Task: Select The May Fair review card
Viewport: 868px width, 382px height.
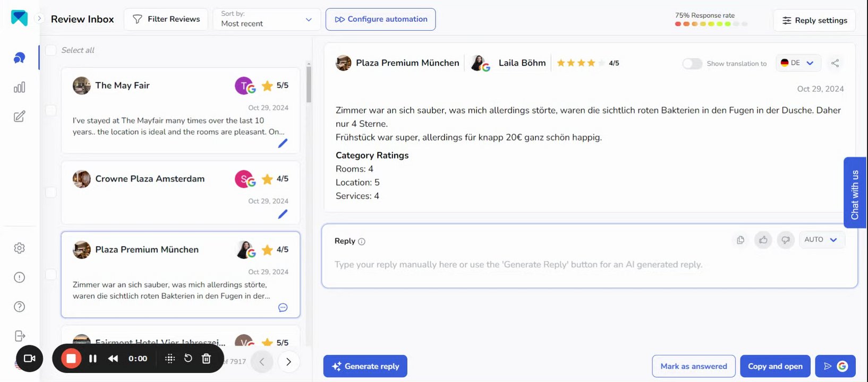Action: tap(181, 110)
